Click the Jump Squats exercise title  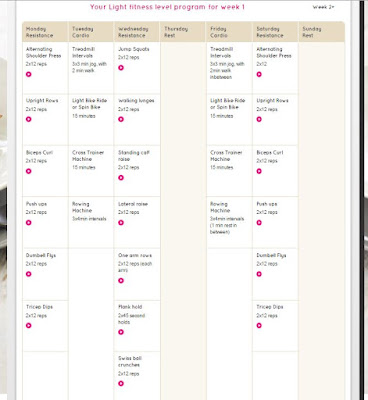click(134, 49)
